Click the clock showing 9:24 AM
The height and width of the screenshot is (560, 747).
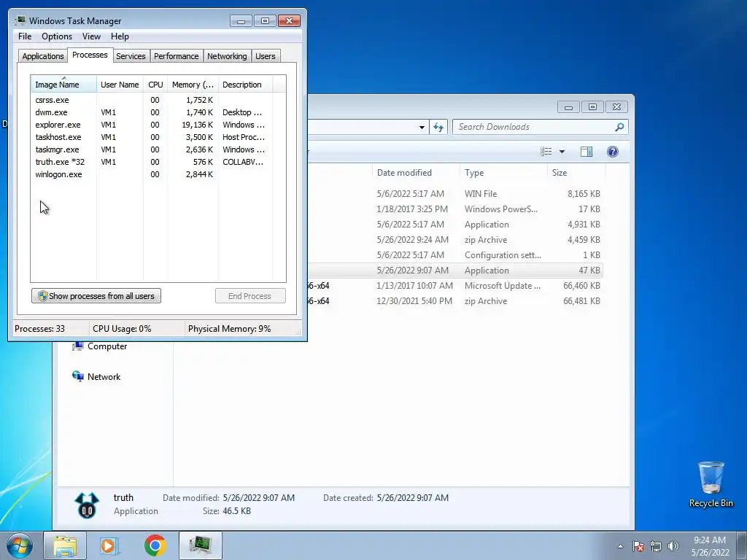[x=710, y=546]
